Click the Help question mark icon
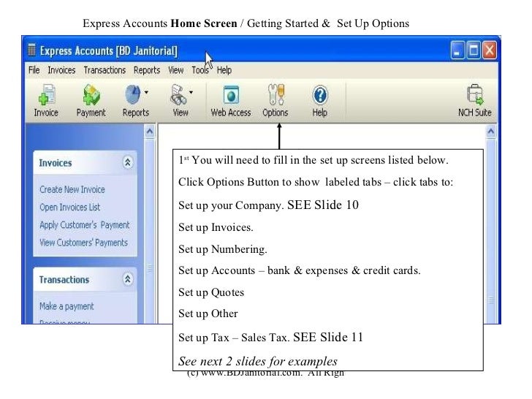The width and height of the screenshot is (532, 399). click(x=319, y=95)
